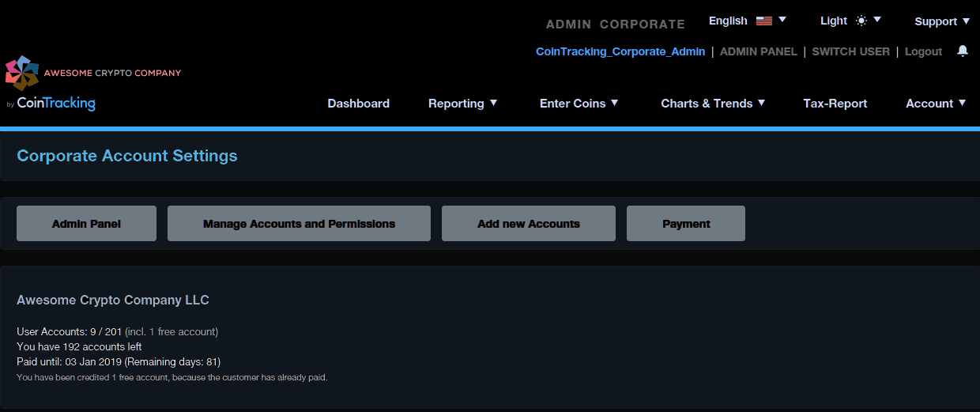Click the Logout link
Screen dimensions: 980x412
tap(923, 51)
